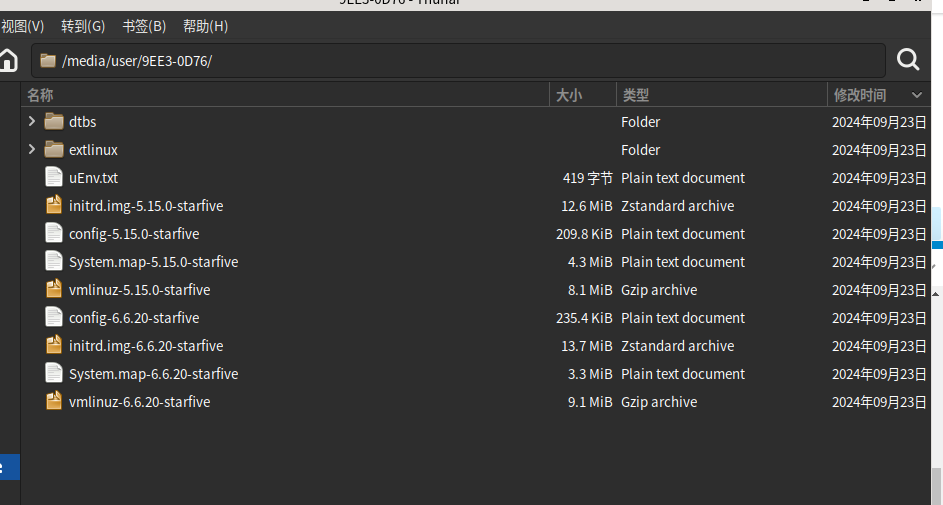Click the 209.8 KiB size value

[585, 234]
